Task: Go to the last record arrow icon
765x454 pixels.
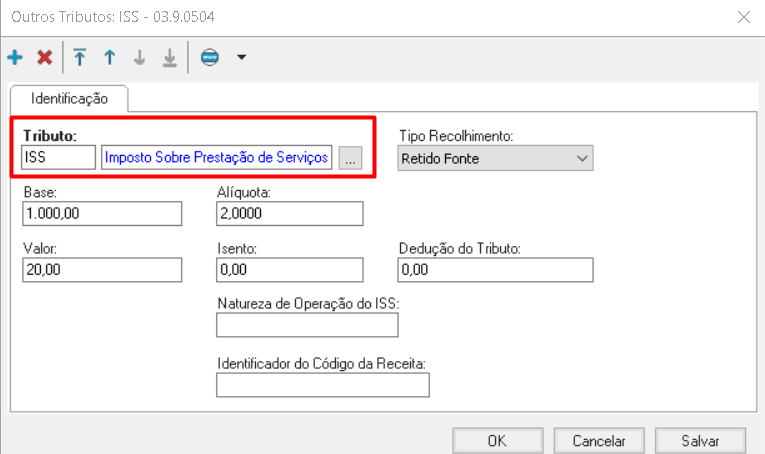Action: 169,58
